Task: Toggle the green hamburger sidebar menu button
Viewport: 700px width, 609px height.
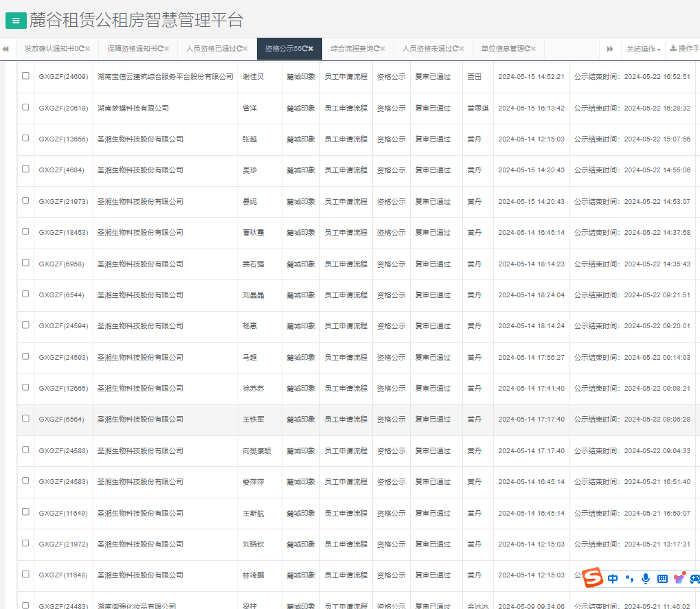Action: tap(16, 21)
